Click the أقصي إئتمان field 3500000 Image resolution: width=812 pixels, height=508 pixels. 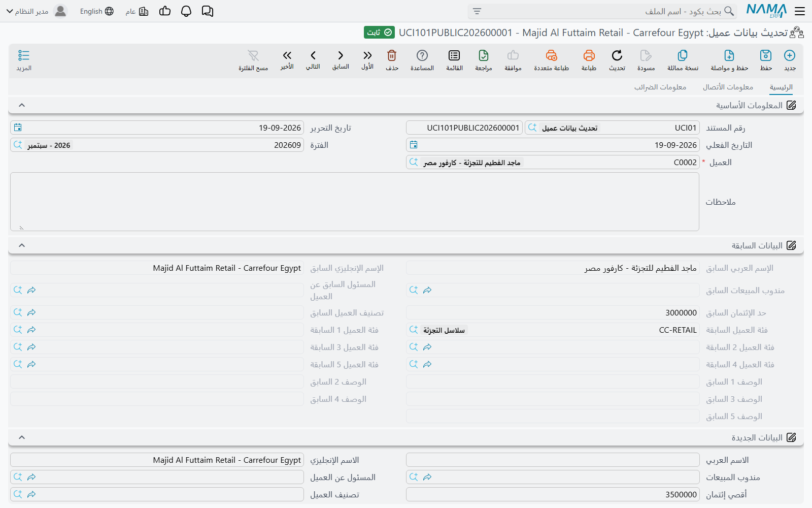coord(553,494)
